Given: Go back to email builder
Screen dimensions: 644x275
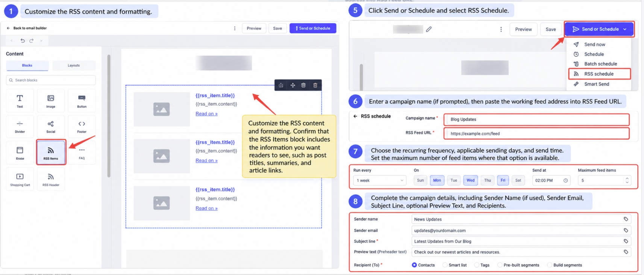Looking at the screenshot, I should pyautogui.click(x=27, y=28).
